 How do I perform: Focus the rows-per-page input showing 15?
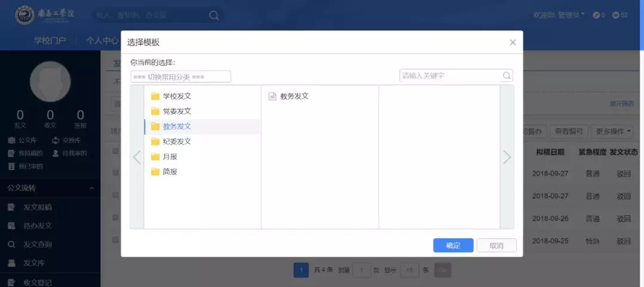[x=409, y=270]
